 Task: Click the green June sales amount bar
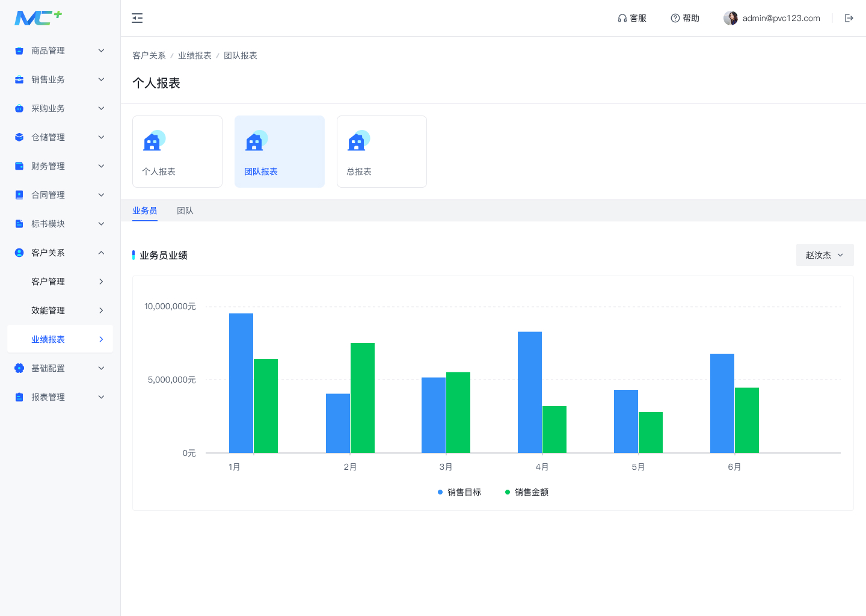pos(747,420)
